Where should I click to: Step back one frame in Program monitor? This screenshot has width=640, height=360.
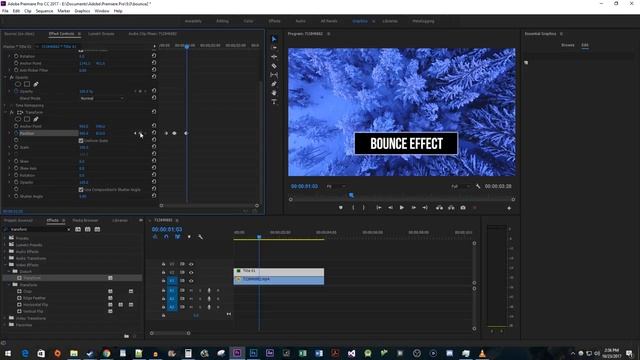click(x=390, y=208)
